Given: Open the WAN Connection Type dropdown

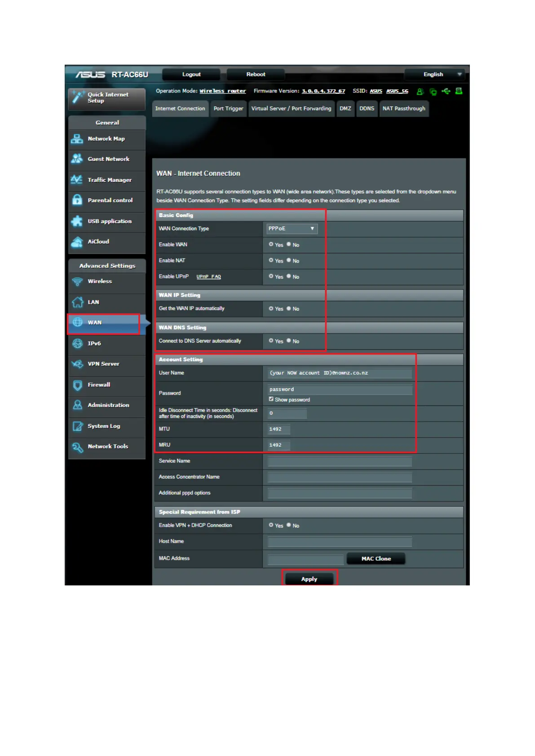Looking at the screenshot, I should 292,229.
